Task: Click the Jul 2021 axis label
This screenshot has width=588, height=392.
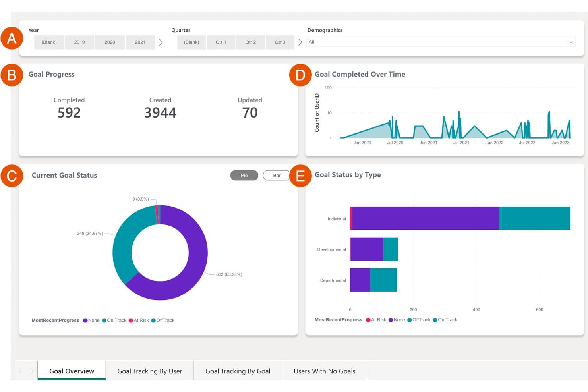Action: [461, 143]
